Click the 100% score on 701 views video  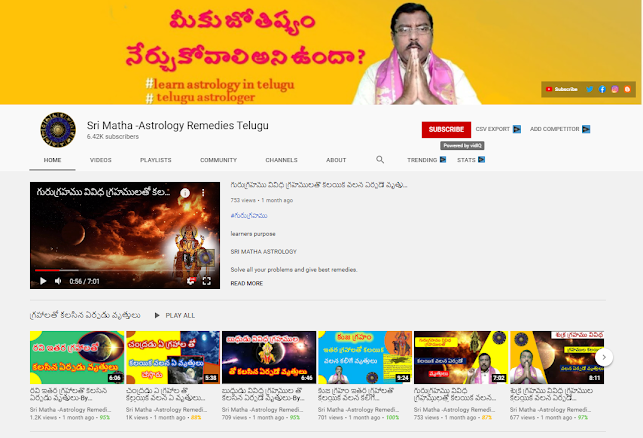click(x=393, y=417)
